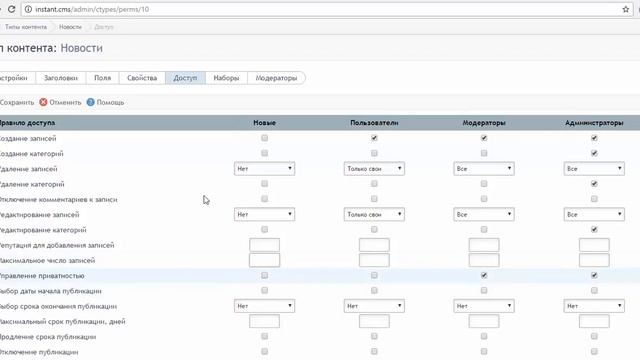Click Репутация для добавления field for Новые
The width and height of the screenshot is (640, 360).
264,245
